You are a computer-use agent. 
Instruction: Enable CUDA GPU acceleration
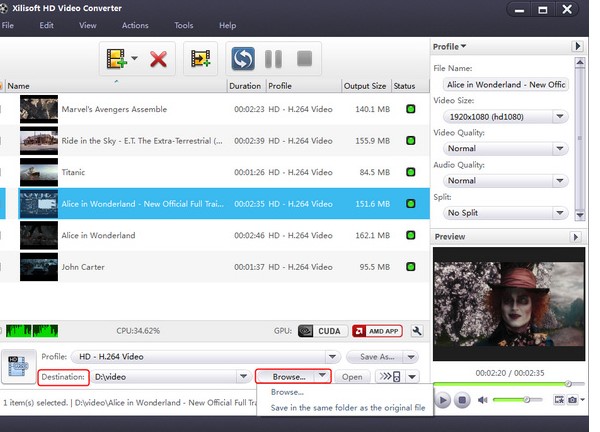click(x=323, y=331)
